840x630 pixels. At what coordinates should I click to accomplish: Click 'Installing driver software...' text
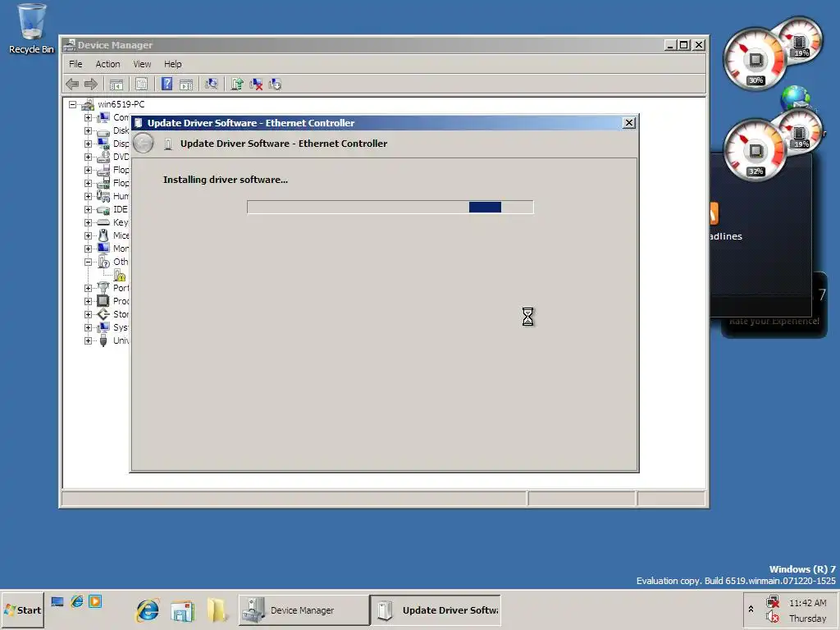click(226, 180)
